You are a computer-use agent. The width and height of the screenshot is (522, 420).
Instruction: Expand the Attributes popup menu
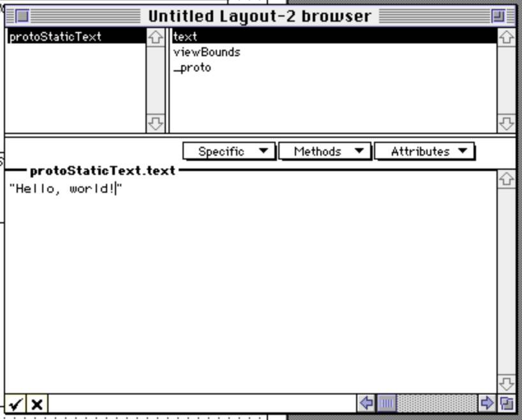tap(424, 151)
